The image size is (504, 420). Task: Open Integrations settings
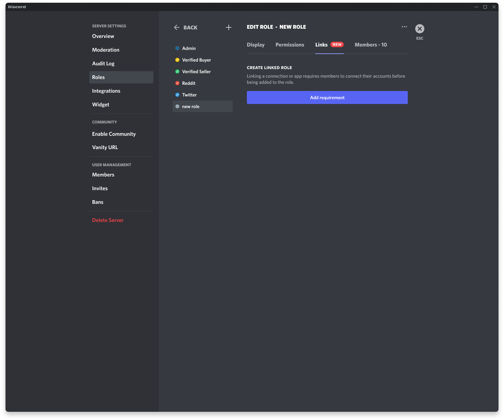pos(106,91)
